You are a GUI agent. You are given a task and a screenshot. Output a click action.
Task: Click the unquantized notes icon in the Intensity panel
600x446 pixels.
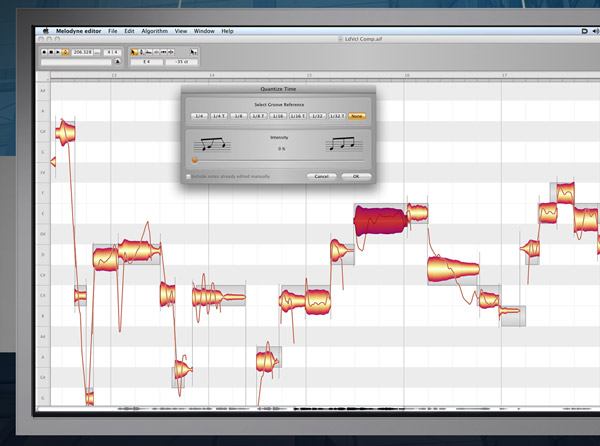(212, 145)
